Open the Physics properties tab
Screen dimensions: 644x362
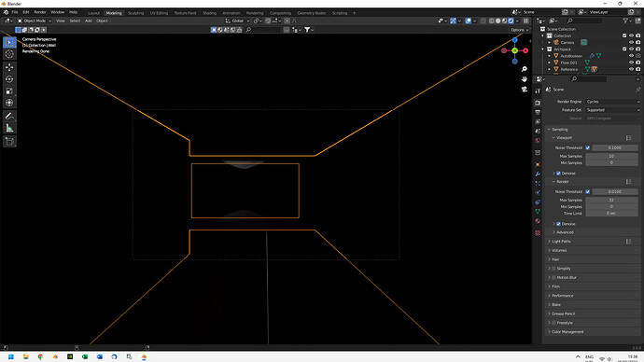click(538, 192)
